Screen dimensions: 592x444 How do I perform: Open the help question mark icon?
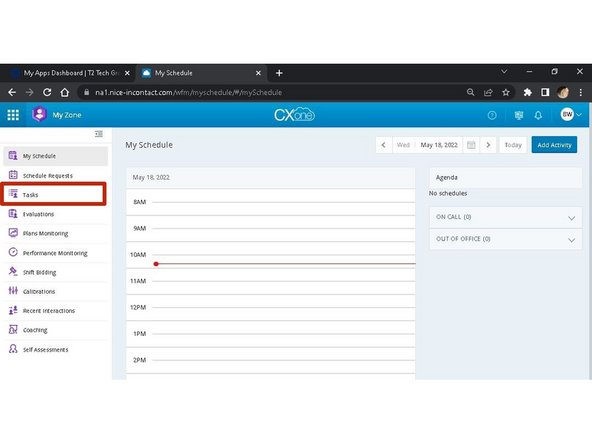click(x=492, y=115)
